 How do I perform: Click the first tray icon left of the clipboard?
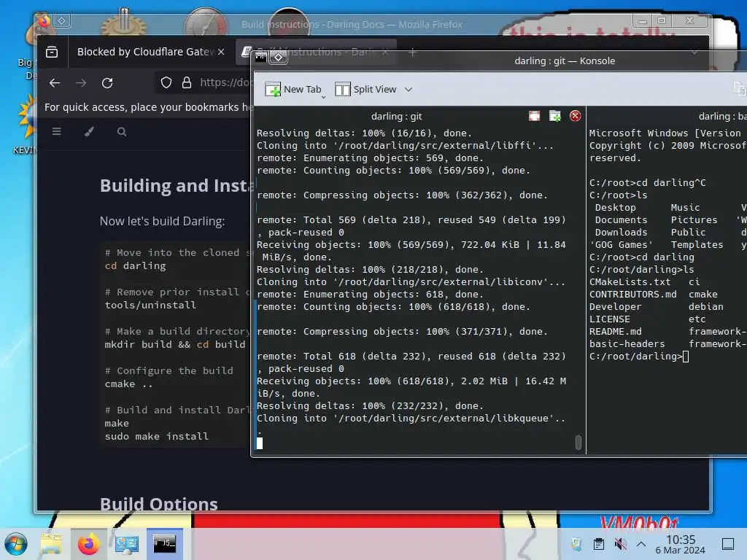pyautogui.click(x=577, y=544)
